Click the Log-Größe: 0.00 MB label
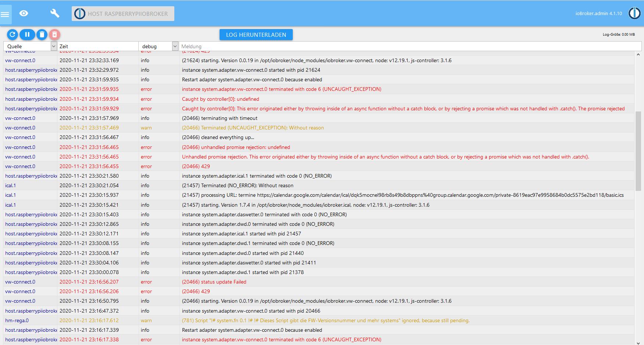This screenshot has width=644, height=345. 619,35
